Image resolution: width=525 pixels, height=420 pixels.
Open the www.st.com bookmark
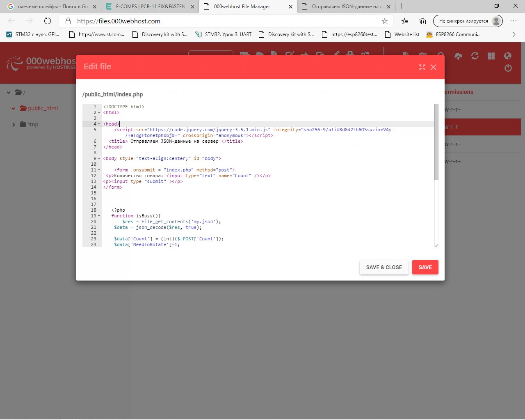pos(97,34)
